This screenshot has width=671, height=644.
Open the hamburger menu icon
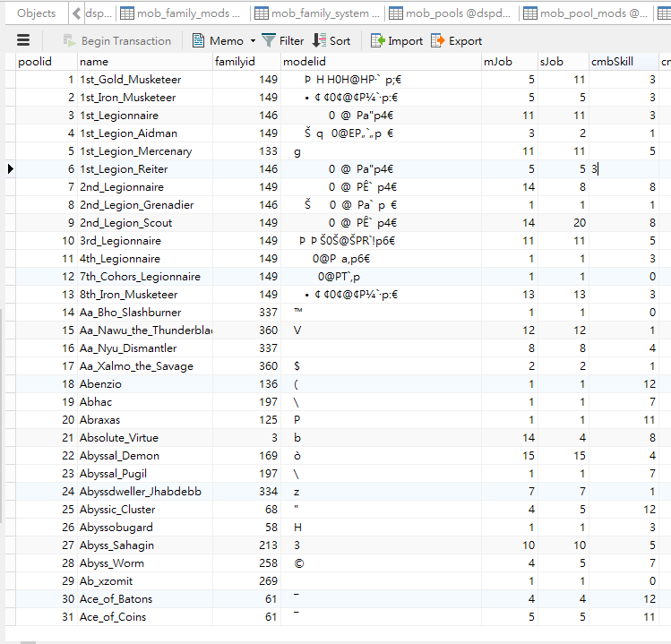click(x=23, y=40)
